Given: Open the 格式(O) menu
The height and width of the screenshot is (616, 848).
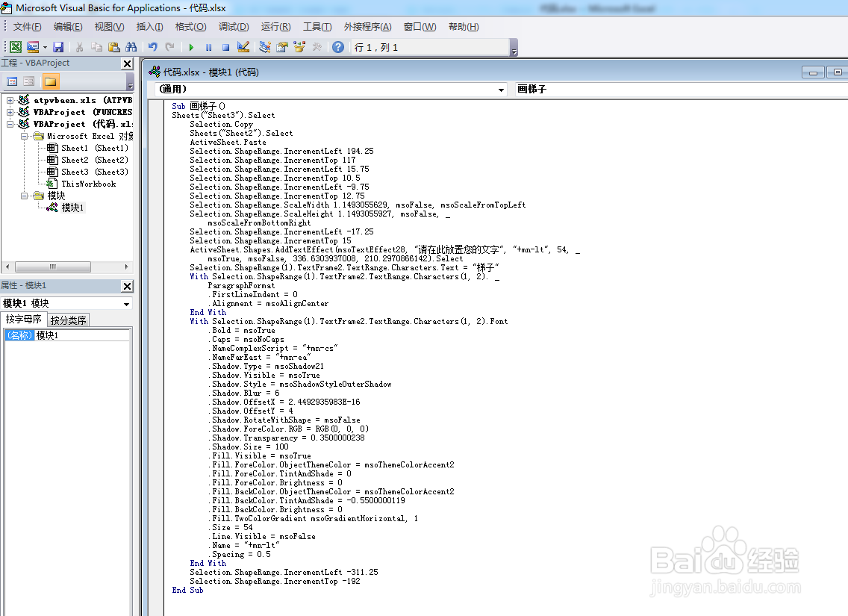Looking at the screenshot, I should [x=191, y=26].
